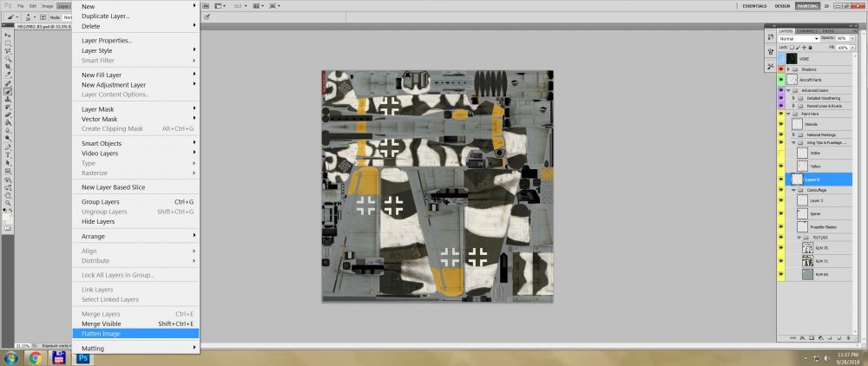Hide the RLM 70 layer

(x=781, y=248)
